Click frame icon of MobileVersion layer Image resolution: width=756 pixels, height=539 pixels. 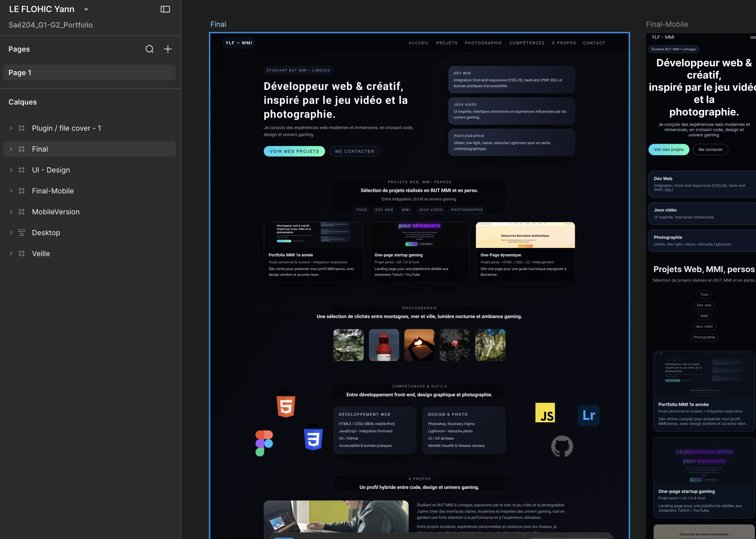(x=22, y=212)
